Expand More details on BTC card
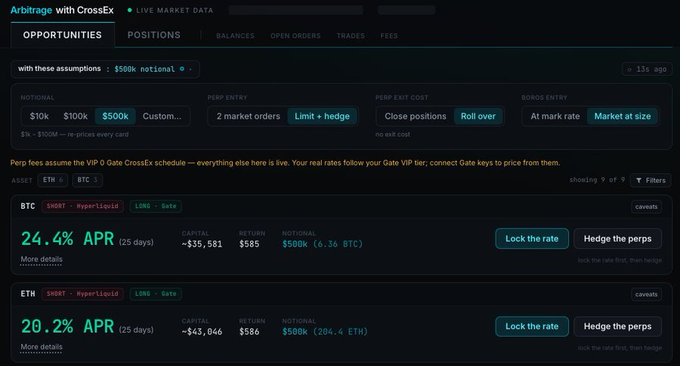Image resolution: width=680 pixels, height=366 pixels. pos(42,259)
